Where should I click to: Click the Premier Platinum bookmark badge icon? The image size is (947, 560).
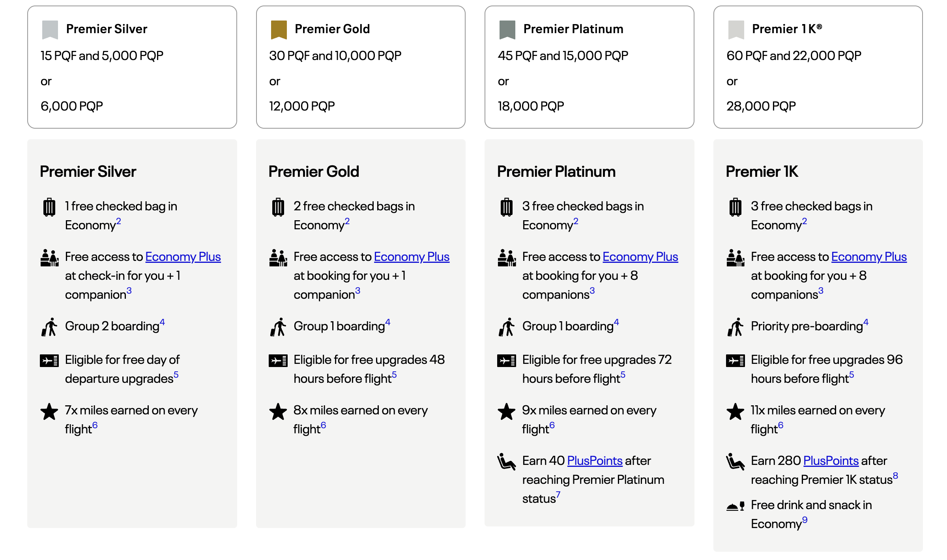point(507,30)
